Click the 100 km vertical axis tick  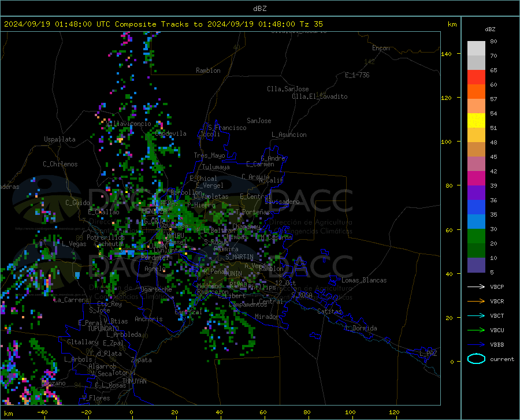(x=447, y=142)
